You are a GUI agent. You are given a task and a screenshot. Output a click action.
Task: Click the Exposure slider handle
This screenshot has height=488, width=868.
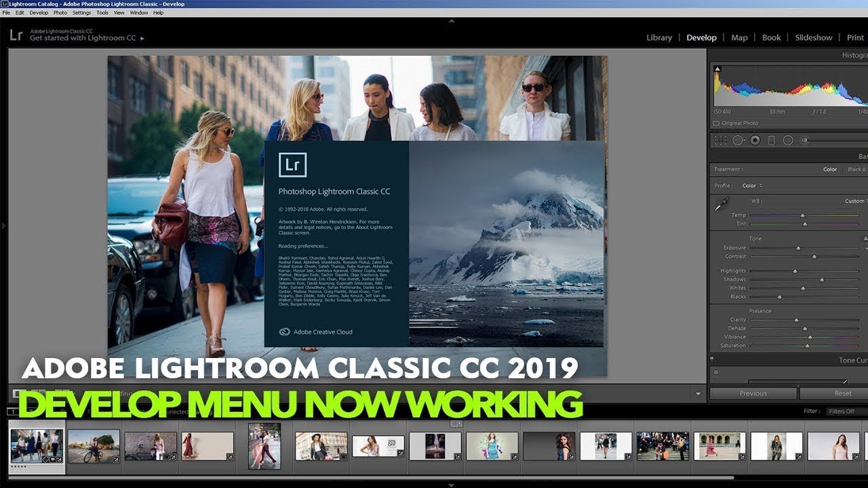pos(798,248)
